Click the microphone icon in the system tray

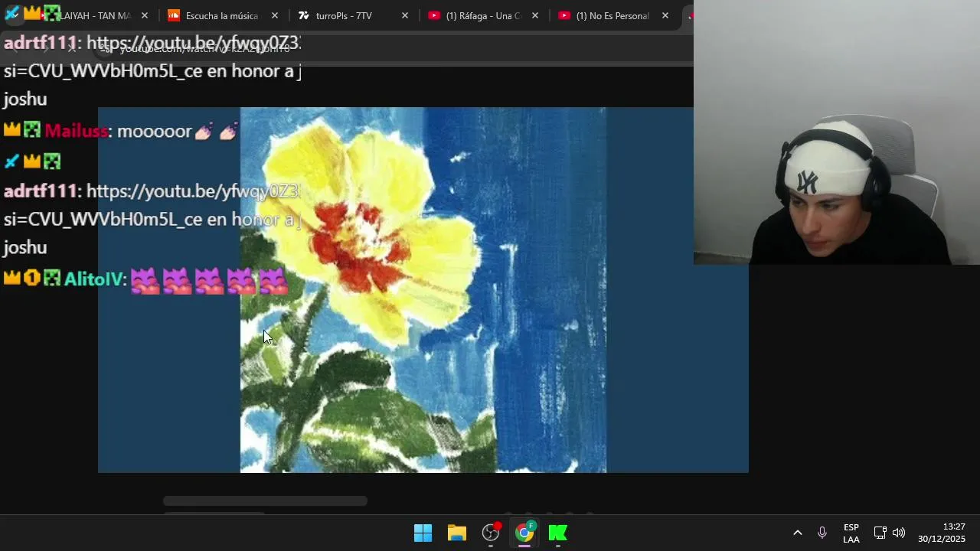[x=822, y=533]
